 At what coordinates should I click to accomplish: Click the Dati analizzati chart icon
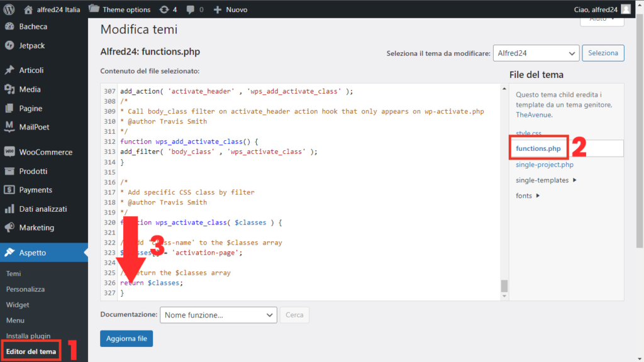click(9, 209)
